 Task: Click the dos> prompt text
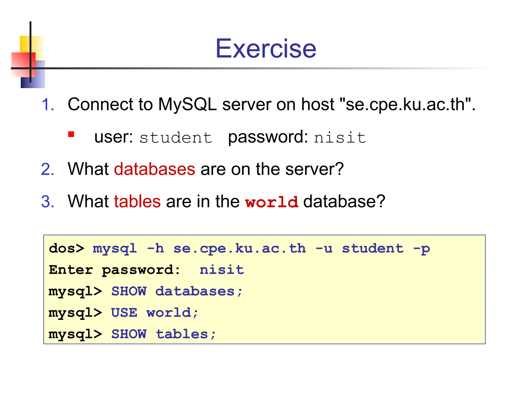click(x=67, y=248)
